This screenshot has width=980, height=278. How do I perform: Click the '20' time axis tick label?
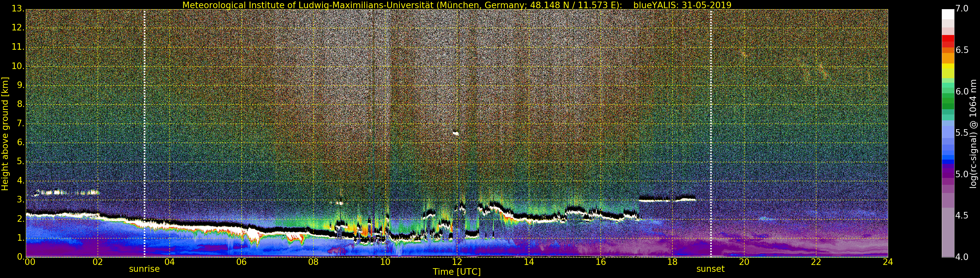tap(744, 262)
